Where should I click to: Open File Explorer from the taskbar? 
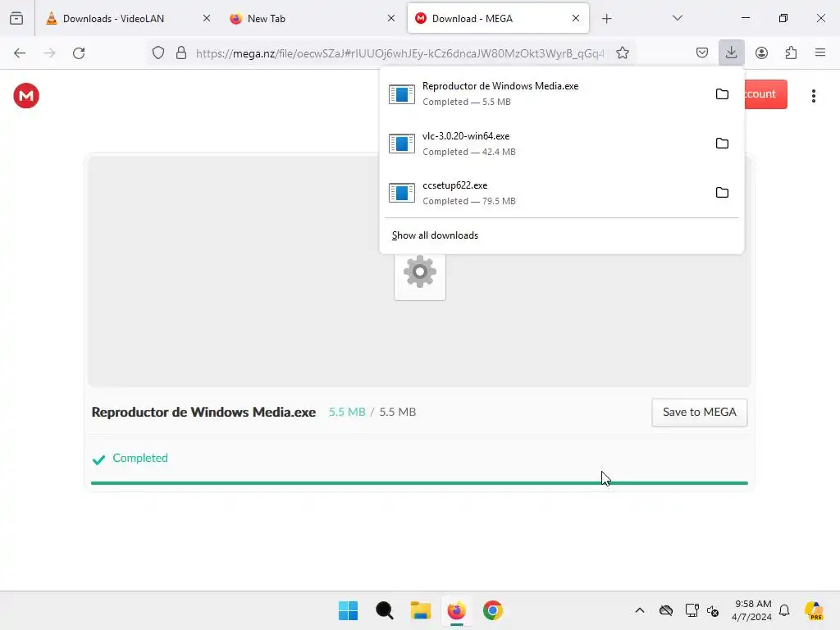pyautogui.click(x=421, y=610)
